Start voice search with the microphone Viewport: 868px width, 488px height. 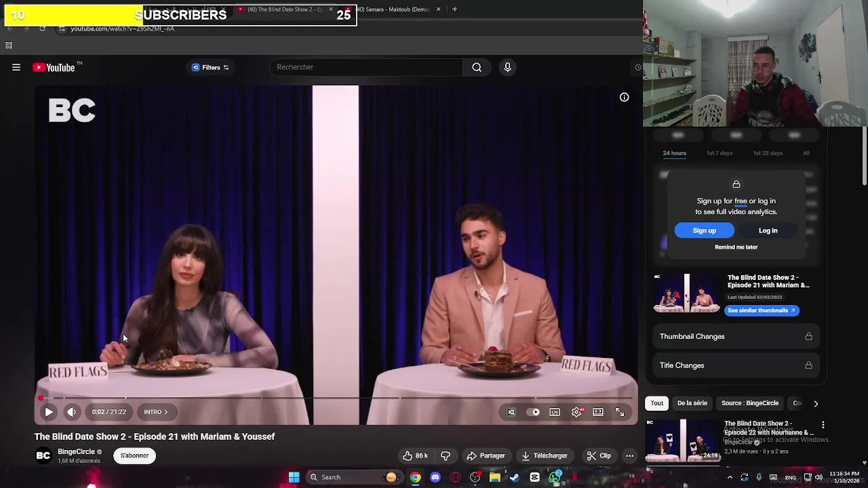coord(507,67)
